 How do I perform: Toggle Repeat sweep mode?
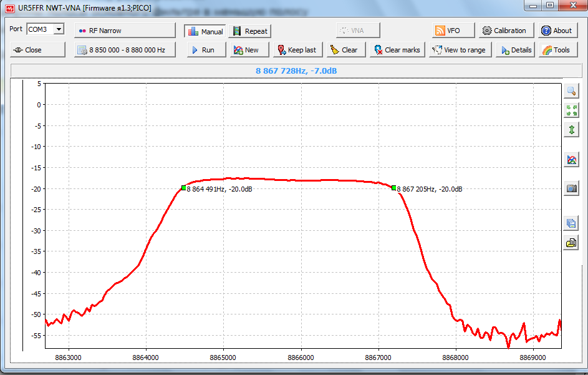(x=249, y=31)
